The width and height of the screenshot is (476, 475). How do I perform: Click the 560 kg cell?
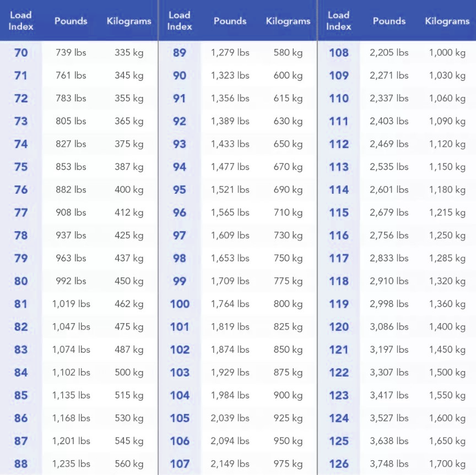tap(129, 464)
